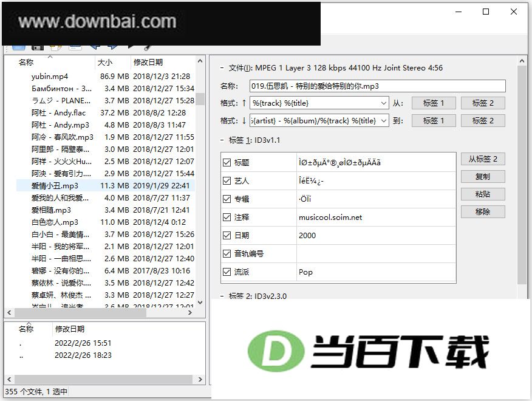The width and height of the screenshot is (532, 401).
Task: Click tag panel scroll up arrow
Action: point(522,61)
